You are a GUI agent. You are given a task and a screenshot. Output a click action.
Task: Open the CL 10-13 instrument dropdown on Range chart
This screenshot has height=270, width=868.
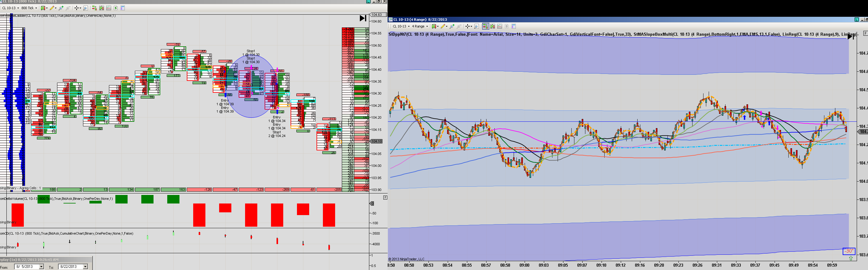[x=409, y=26]
